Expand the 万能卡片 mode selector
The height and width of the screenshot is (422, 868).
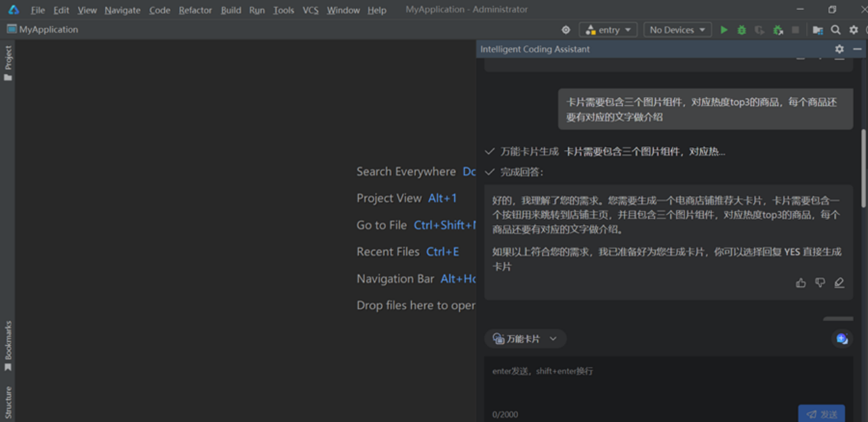[526, 339]
